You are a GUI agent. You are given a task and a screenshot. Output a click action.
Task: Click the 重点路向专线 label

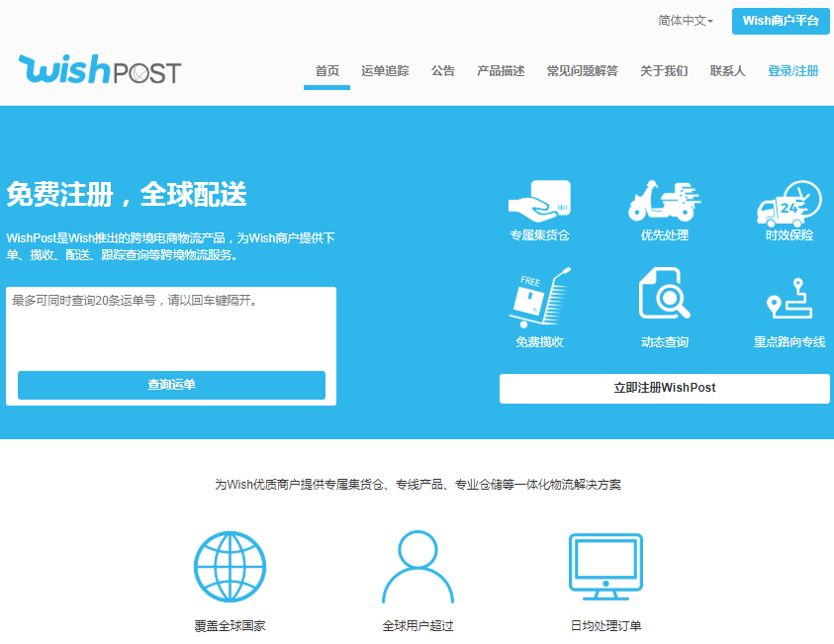pyautogui.click(x=789, y=342)
